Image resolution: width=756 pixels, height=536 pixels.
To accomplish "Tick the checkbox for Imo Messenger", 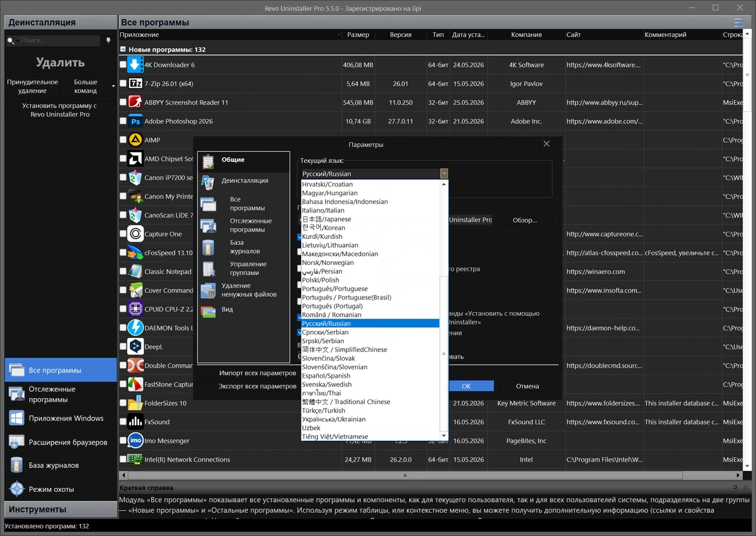I will [123, 441].
